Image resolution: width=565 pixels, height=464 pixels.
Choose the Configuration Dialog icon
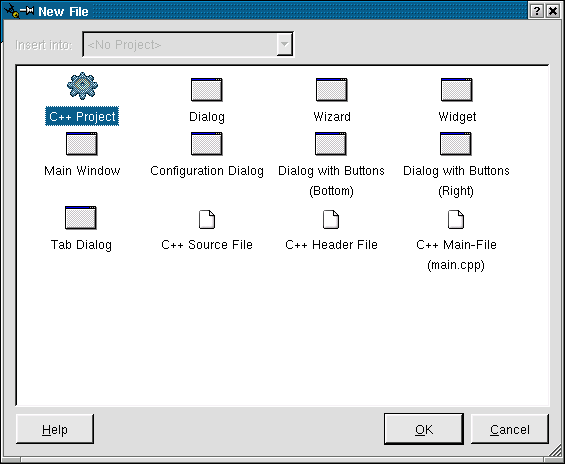coord(207,144)
